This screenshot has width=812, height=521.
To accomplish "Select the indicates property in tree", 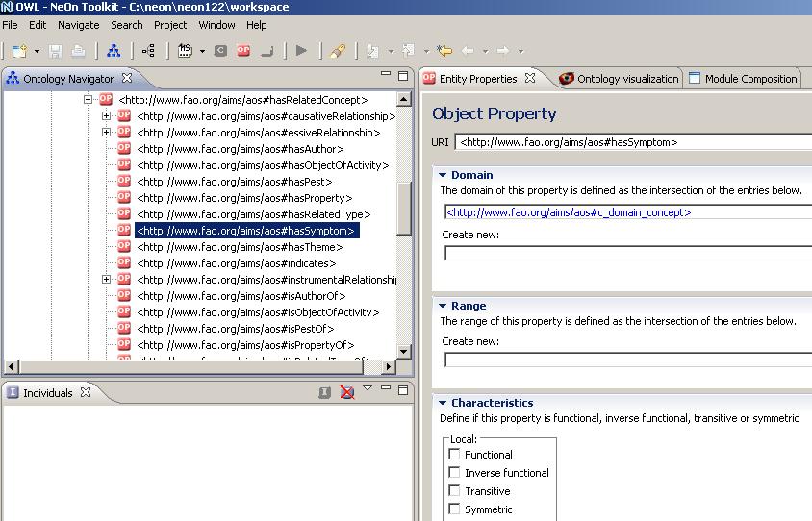I will 236,263.
